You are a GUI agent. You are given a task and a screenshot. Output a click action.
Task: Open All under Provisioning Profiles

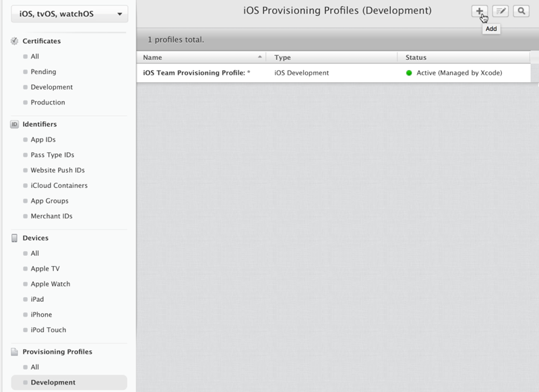click(x=34, y=367)
